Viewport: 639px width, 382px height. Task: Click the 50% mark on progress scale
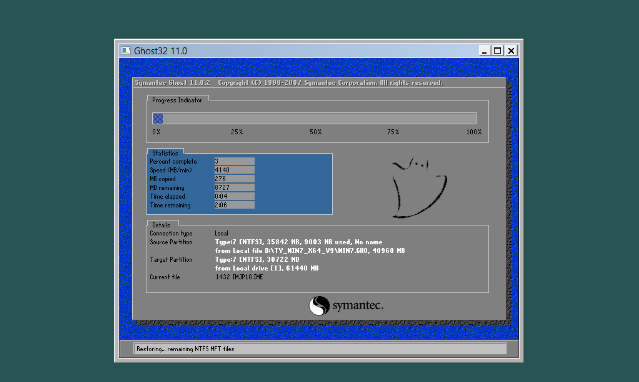click(315, 132)
